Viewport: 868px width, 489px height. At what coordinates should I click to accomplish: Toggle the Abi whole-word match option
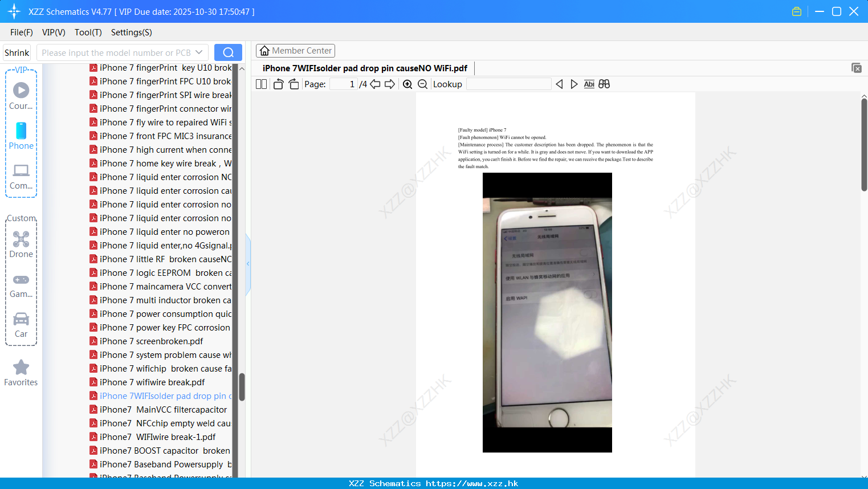(x=589, y=84)
